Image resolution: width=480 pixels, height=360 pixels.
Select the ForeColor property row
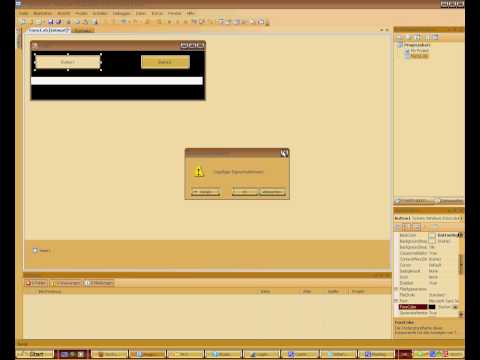coord(428,307)
